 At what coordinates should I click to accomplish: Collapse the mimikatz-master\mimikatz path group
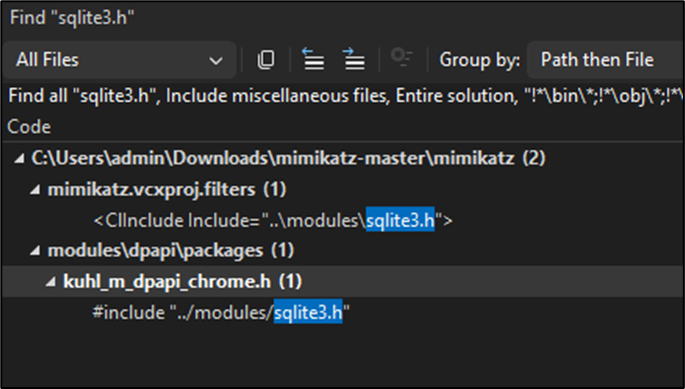pyautogui.click(x=19, y=159)
